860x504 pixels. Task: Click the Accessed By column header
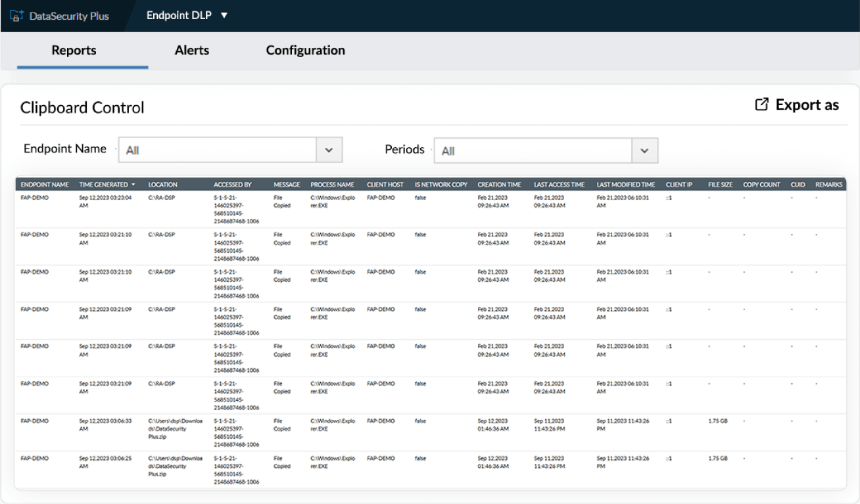pos(232,185)
